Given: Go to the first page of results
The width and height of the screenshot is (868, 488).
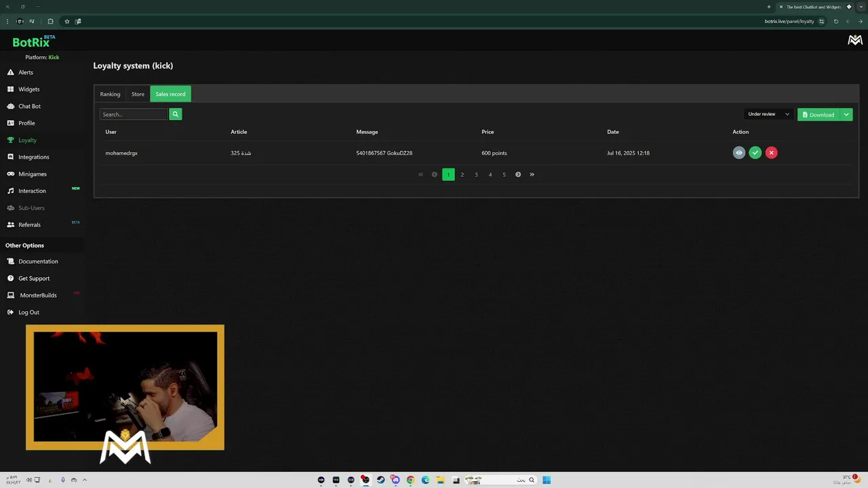Looking at the screenshot, I should pyautogui.click(x=420, y=175).
